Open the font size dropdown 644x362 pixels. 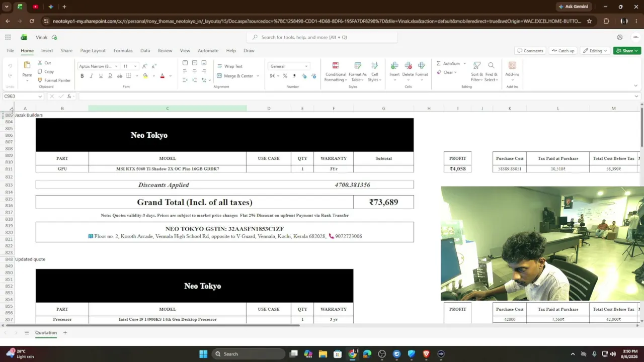pos(135,66)
